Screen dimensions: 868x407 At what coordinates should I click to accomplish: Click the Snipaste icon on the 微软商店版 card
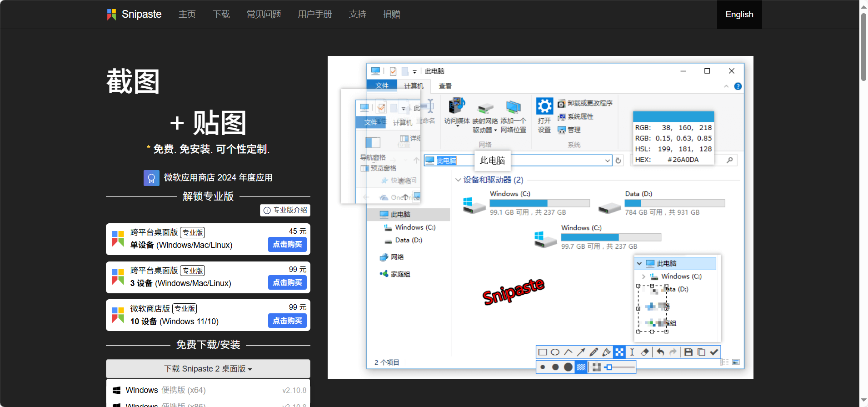point(118,315)
